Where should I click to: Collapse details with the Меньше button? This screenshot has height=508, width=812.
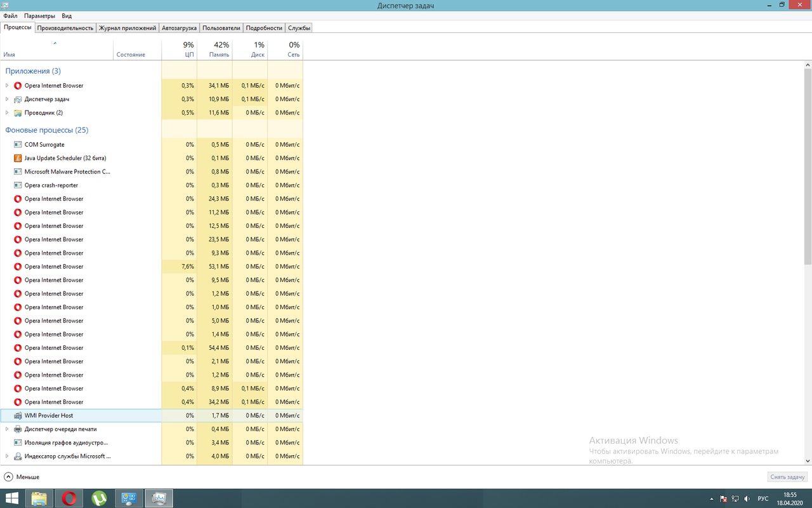[x=22, y=477]
